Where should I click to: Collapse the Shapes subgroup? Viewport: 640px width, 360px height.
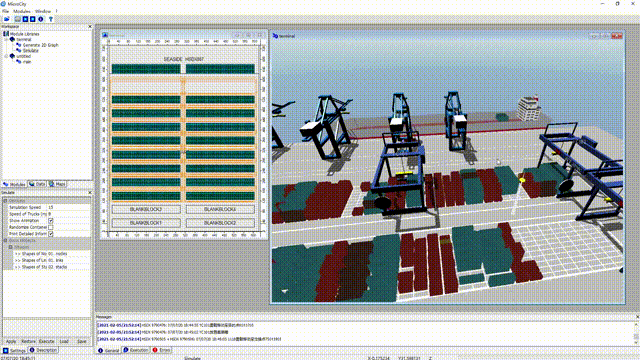11,247
